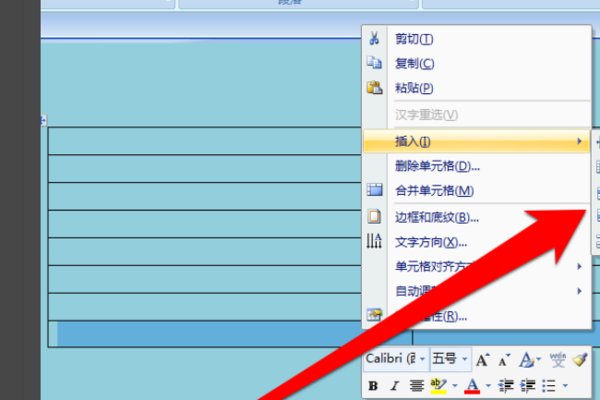600x400 pixels.
Task: Click the Copy icon in context menu
Action: click(x=374, y=62)
